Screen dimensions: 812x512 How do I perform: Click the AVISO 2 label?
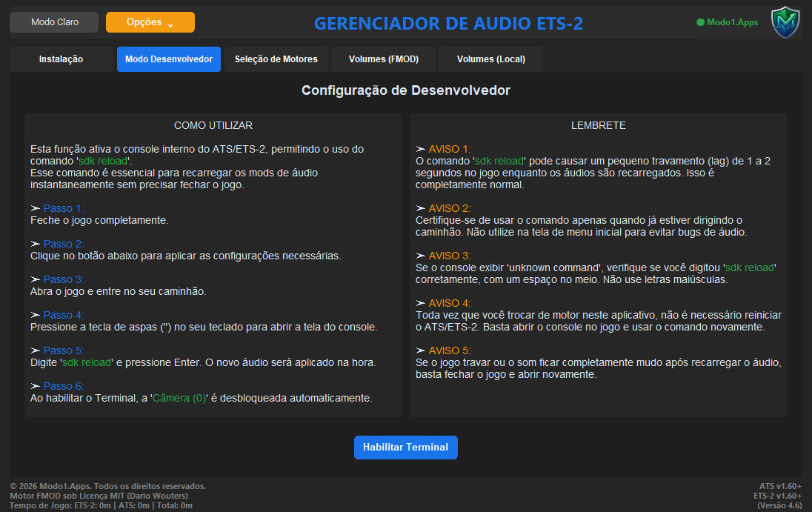click(450, 208)
